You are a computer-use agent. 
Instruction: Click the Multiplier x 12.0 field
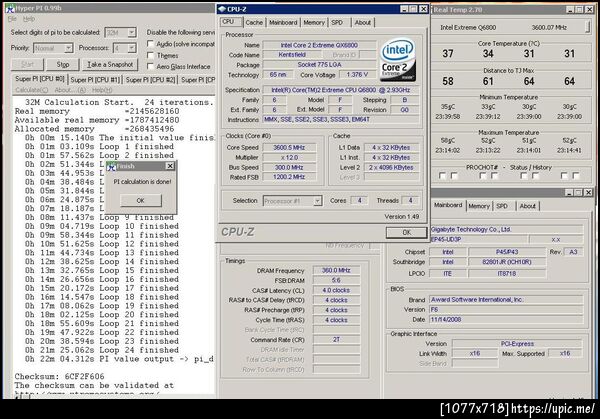(x=289, y=158)
